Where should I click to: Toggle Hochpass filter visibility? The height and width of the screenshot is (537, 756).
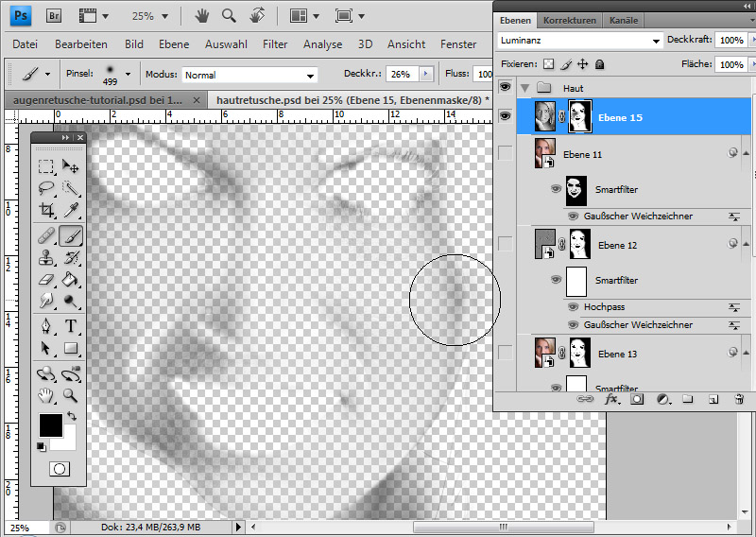573,307
